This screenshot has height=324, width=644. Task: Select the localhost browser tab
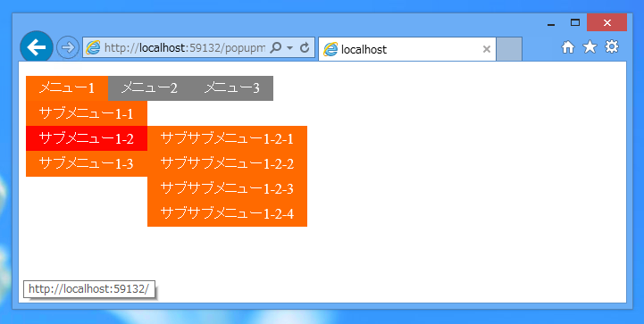[407, 49]
